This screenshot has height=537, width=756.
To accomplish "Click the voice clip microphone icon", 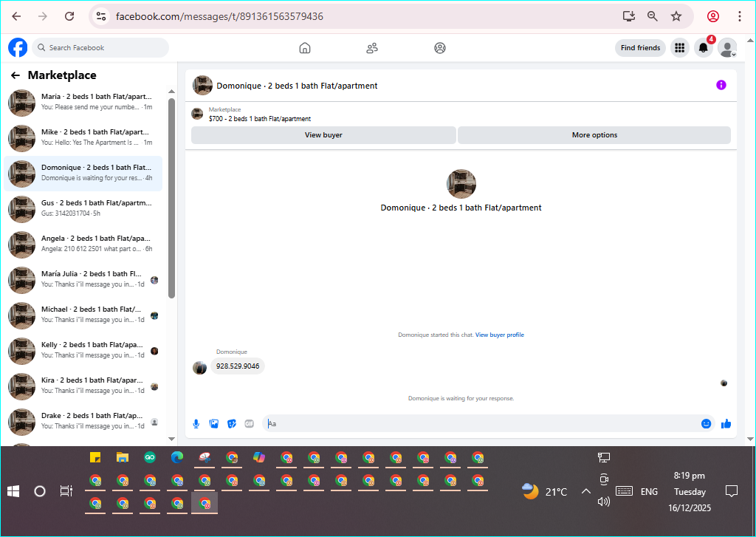I will click(x=196, y=424).
